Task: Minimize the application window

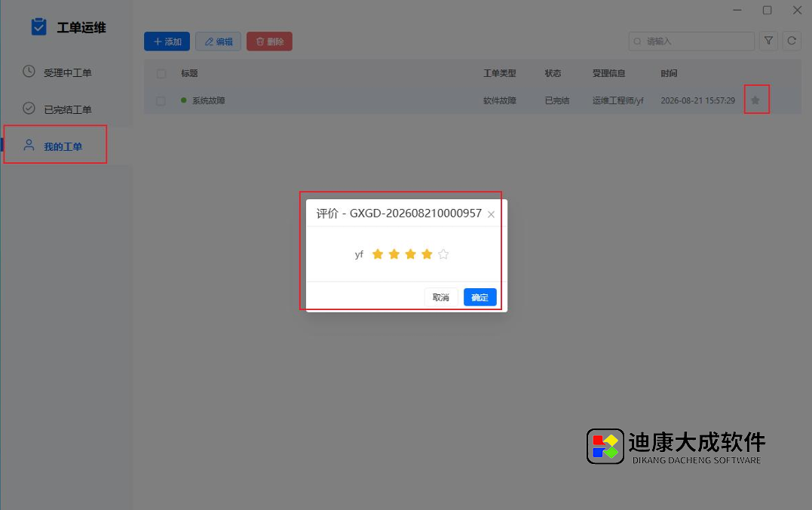Action: 737,11
